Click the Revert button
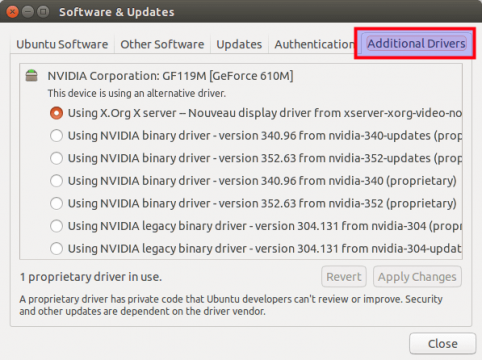The height and width of the screenshot is (360, 482). [344, 276]
